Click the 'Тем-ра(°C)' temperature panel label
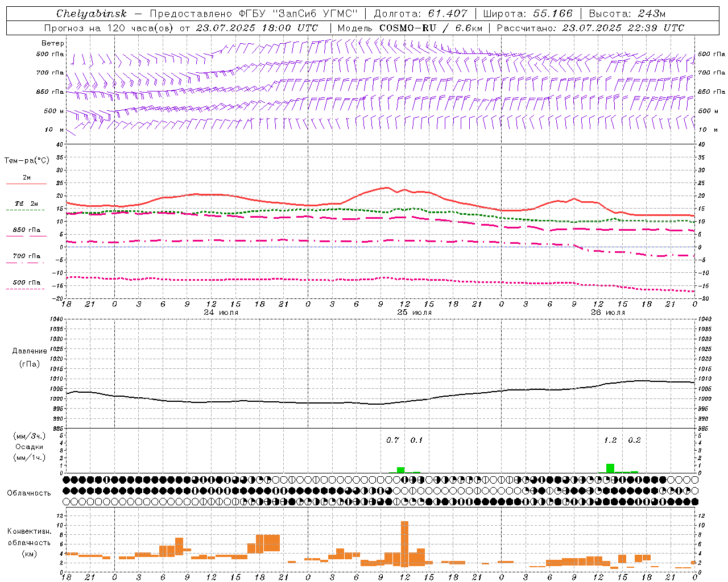 pos(27,160)
